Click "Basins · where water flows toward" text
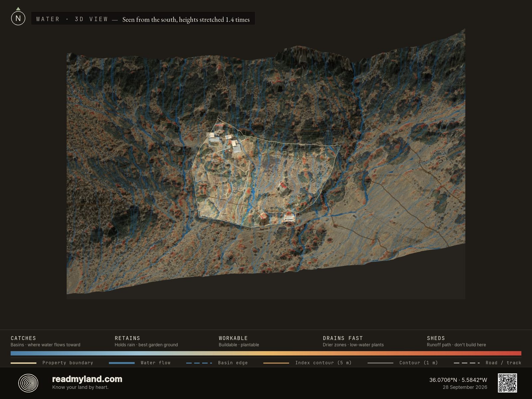The width and height of the screenshot is (532, 399). (x=46, y=345)
